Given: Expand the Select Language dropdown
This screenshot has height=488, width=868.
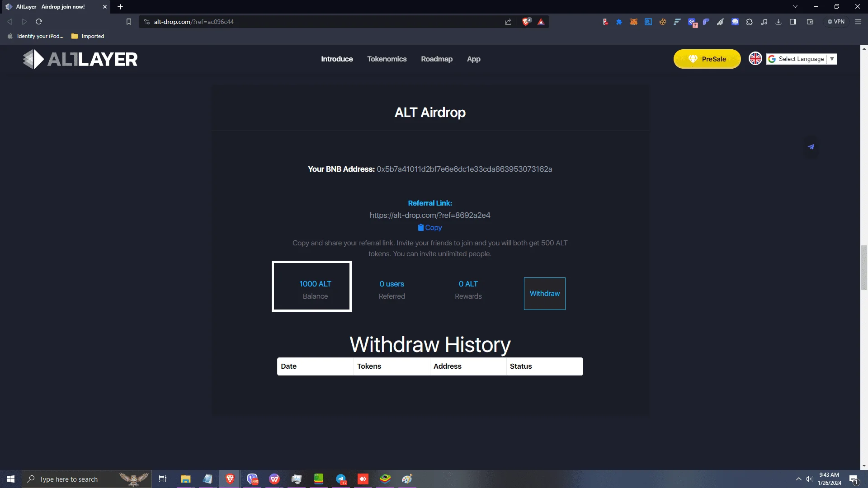Looking at the screenshot, I should tap(802, 59).
